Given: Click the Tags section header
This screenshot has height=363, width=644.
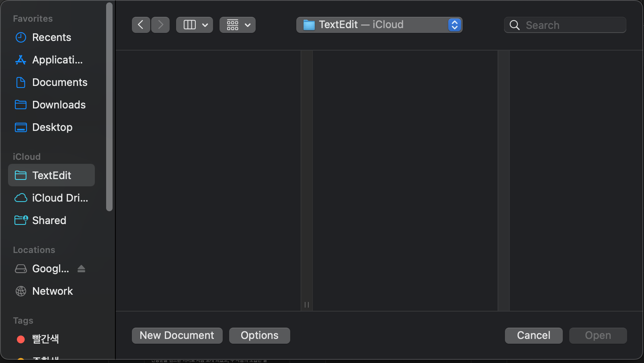Looking at the screenshot, I should [23, 320].
